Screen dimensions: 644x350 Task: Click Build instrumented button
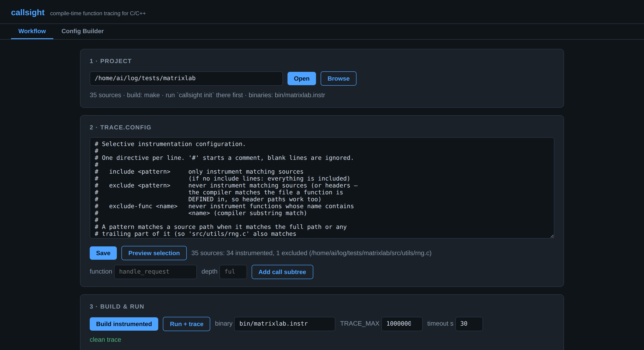tap(124, 324)
